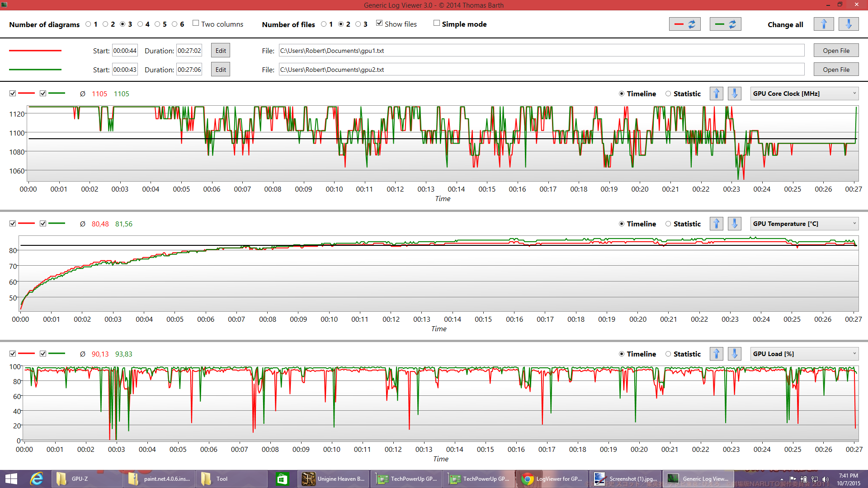Select Timeline view for GPU Core Clock diagram

pos(622,94)
